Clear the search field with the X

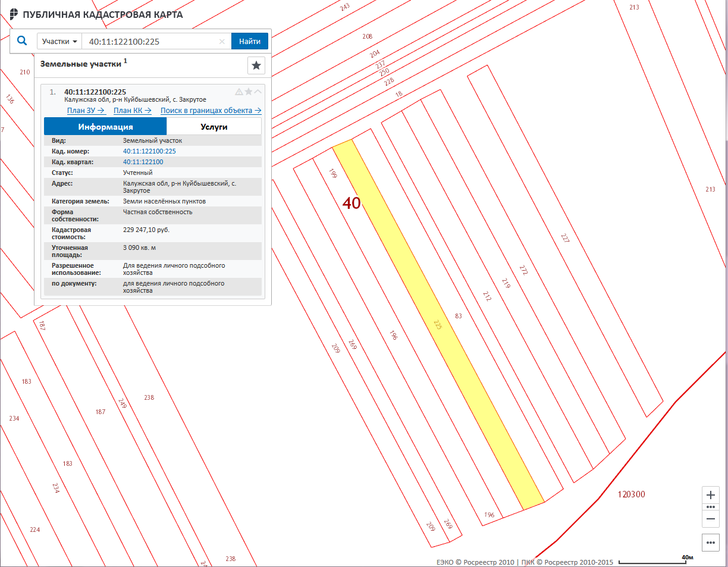click(222, 42)
